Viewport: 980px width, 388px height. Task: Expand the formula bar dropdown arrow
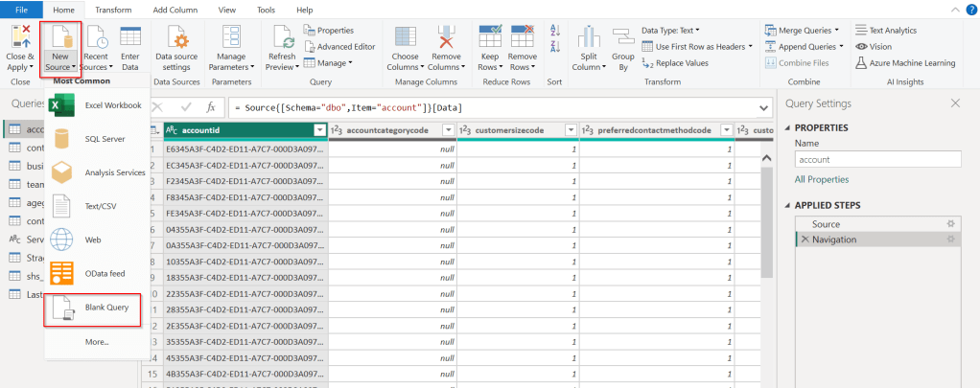[764, 107]
